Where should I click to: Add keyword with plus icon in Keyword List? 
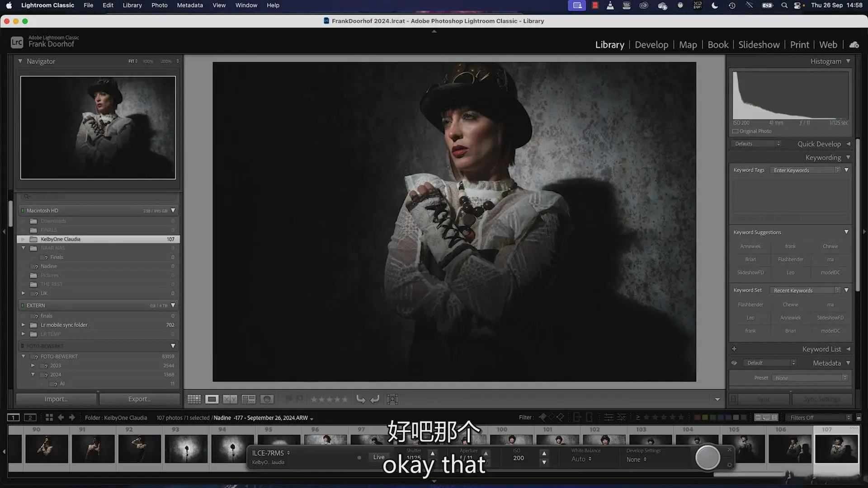734,349
